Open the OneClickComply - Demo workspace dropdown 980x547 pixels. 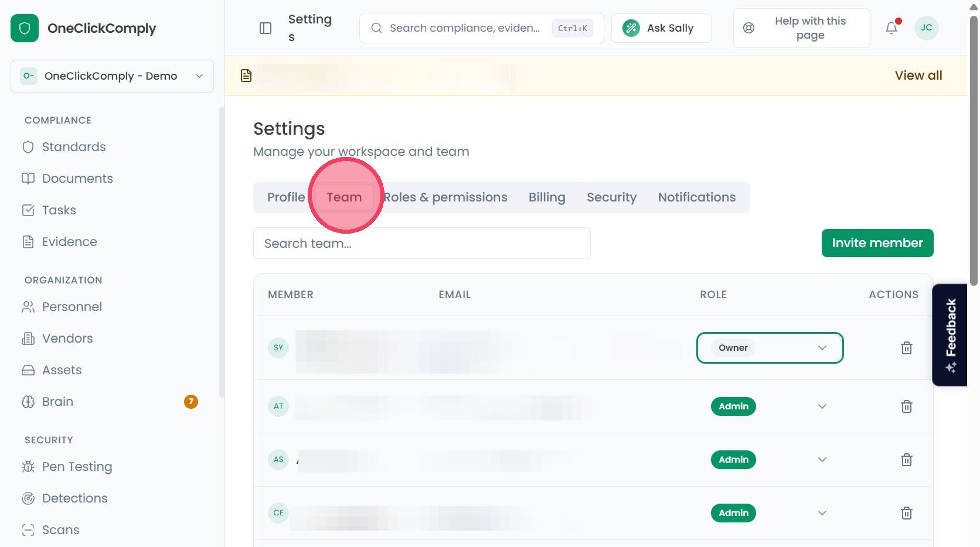112,76
